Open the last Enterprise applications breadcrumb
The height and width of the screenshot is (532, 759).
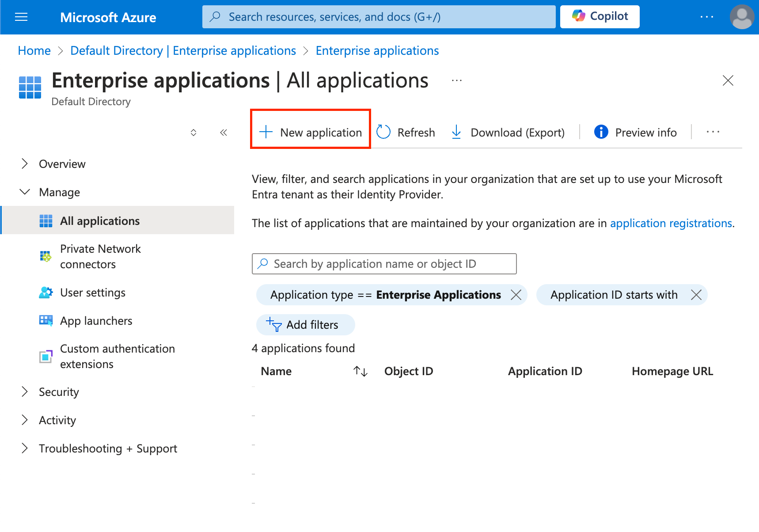(377, 51)
